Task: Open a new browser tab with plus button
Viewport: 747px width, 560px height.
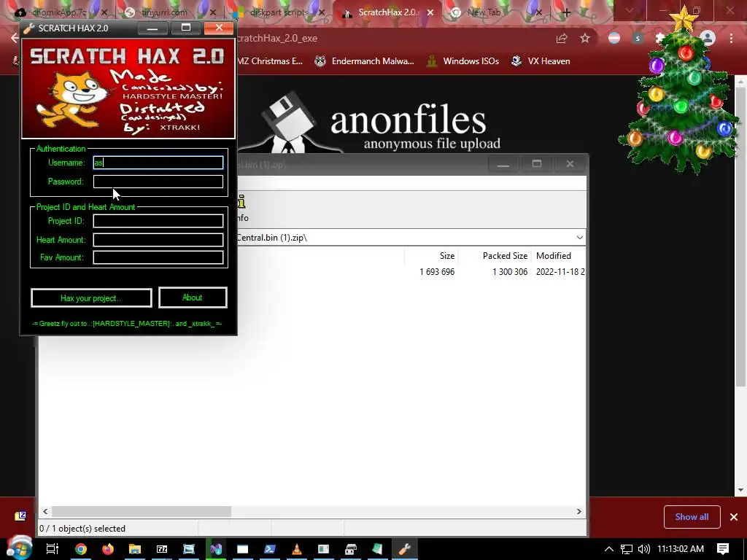Action: pyautogui.click(x=566, y=13)
